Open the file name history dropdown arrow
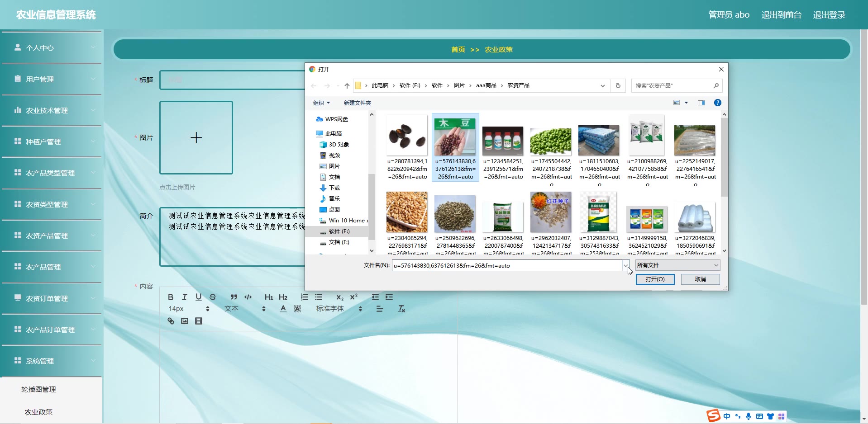The image size is (868, 424). click(x=626, y=265)
